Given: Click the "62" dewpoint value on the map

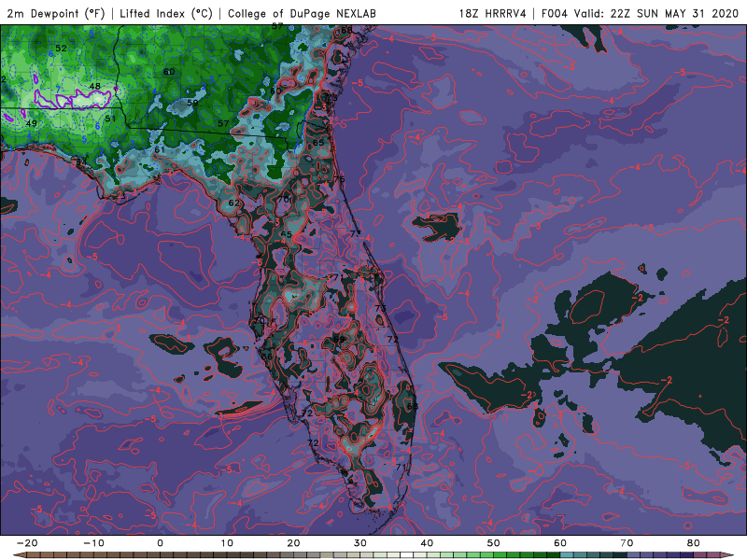Looking at the screenshot, I should click(x=234, y=203).
